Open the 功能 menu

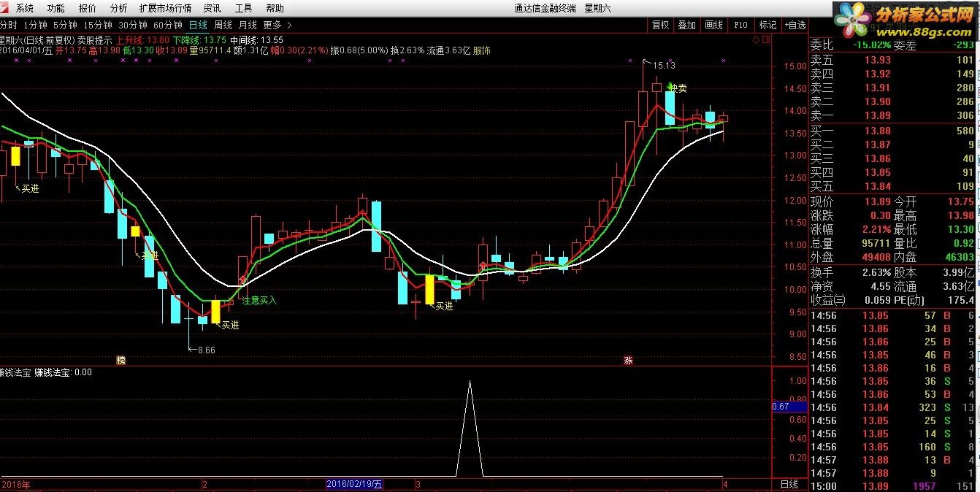(56, 8)
